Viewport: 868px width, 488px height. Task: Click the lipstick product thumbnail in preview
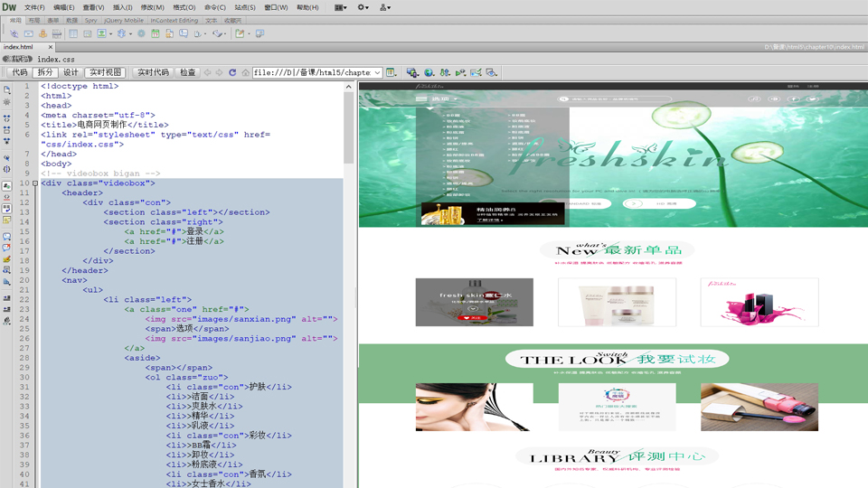(x=759, y=302)
